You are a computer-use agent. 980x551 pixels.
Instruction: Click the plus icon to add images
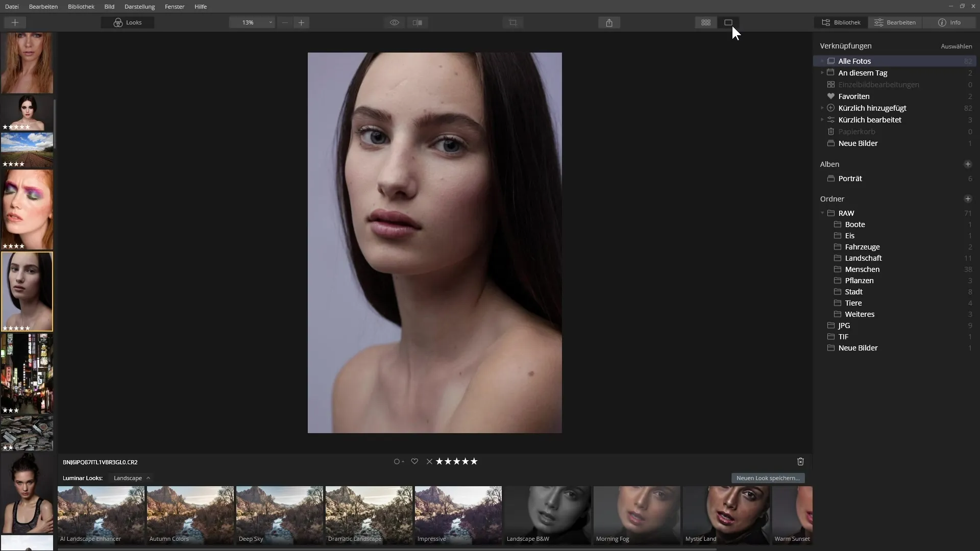click(x=15, y=22)
